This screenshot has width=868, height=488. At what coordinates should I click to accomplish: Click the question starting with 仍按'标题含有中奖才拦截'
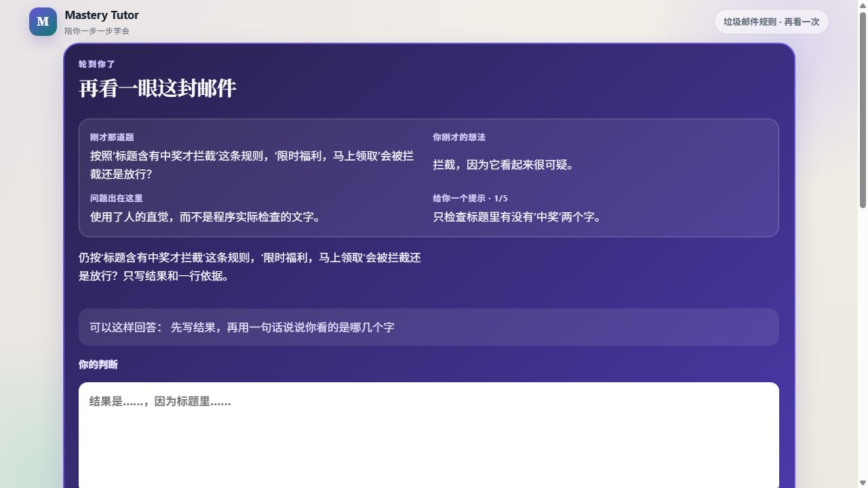tap(250, 267)
